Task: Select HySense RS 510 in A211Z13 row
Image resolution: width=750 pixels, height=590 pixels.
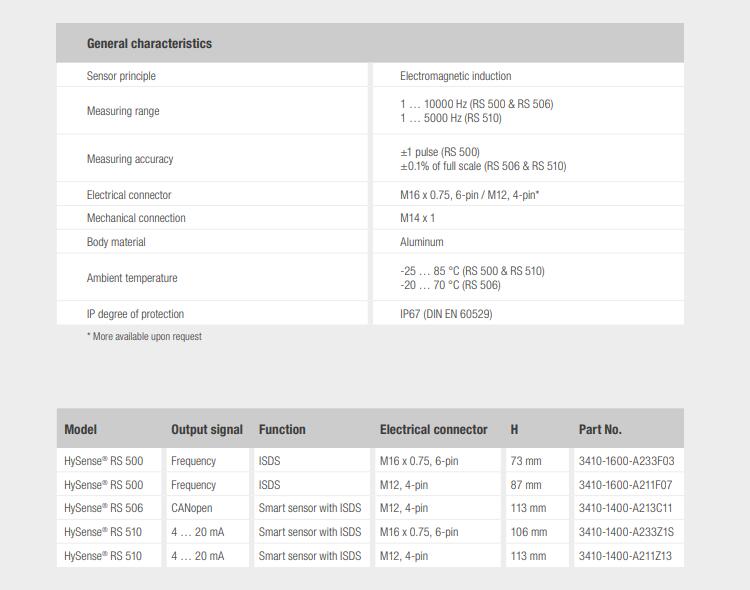Action: tap(103, 556)
